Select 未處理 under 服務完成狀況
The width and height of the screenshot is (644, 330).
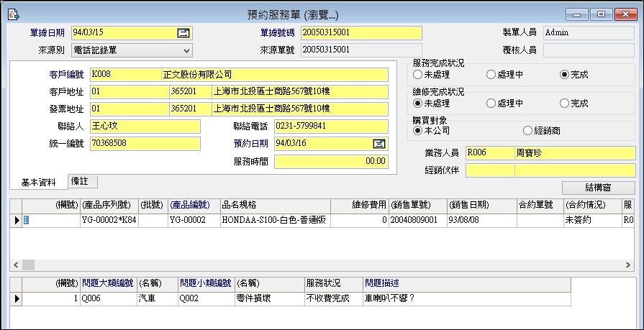(x=417, y=74)
